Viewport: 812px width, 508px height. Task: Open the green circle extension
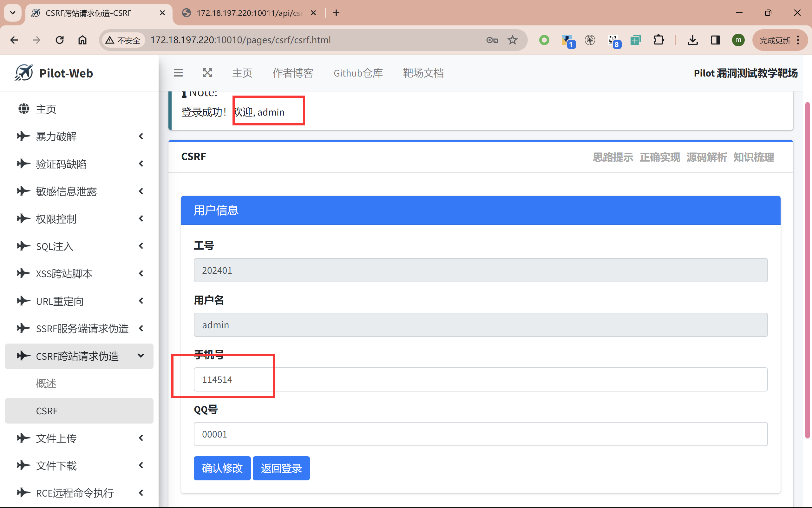coord(544,40)
